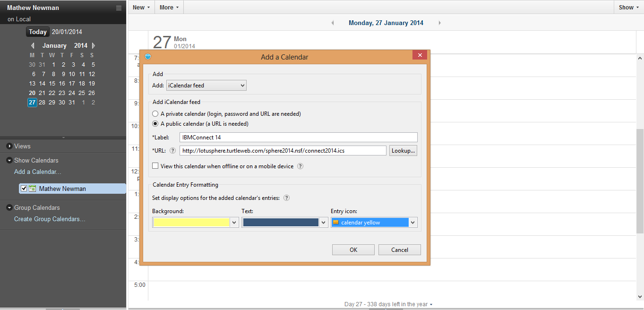Viewport: 644px width, 310px height.
Task: Open the Add type dropdown (iCalendar feed)
Action: point(206,86)
